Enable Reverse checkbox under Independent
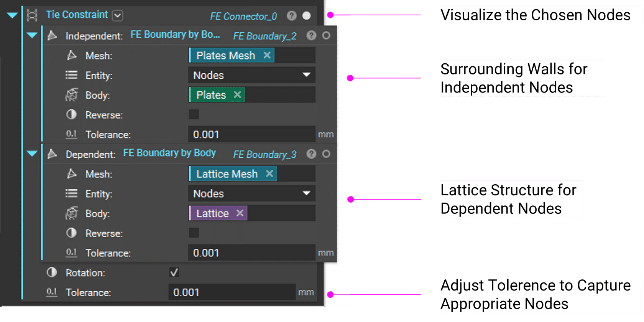This screenshot has width=644, height=322. [x=194, y=114]
